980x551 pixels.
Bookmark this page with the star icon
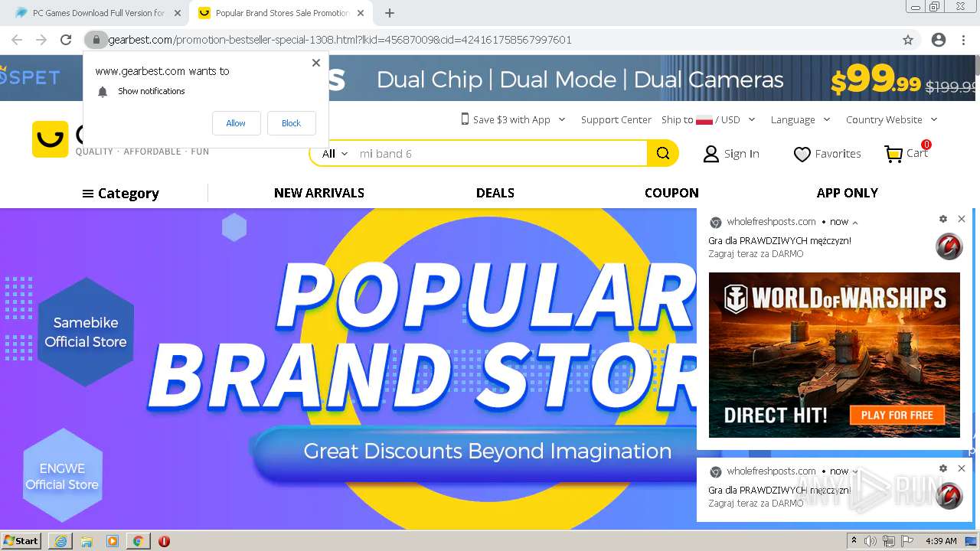click(x=908, y=40)
